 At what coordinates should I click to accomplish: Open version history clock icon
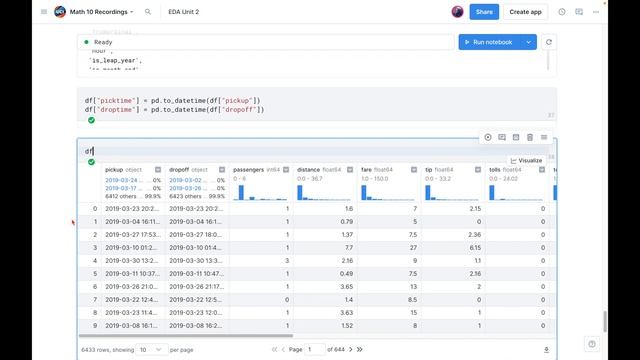(562, 12)
